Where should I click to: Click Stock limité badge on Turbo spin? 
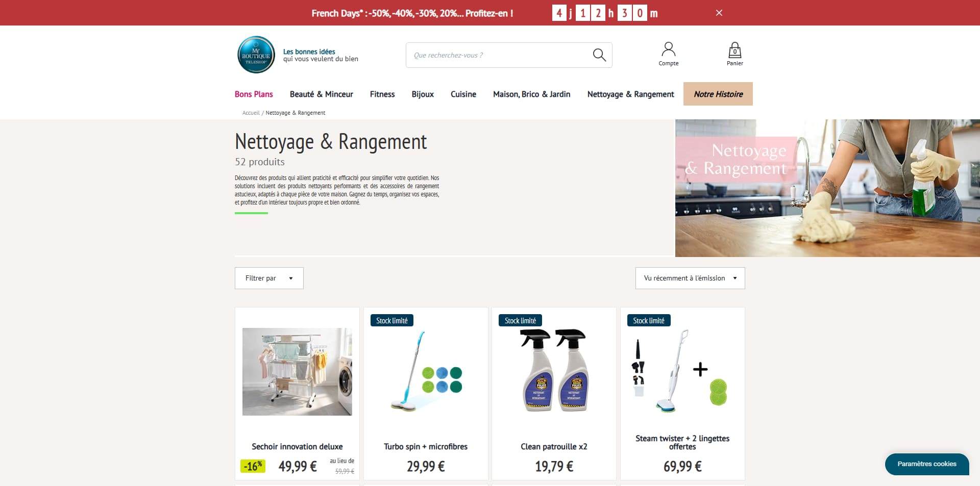pos(392,321)
